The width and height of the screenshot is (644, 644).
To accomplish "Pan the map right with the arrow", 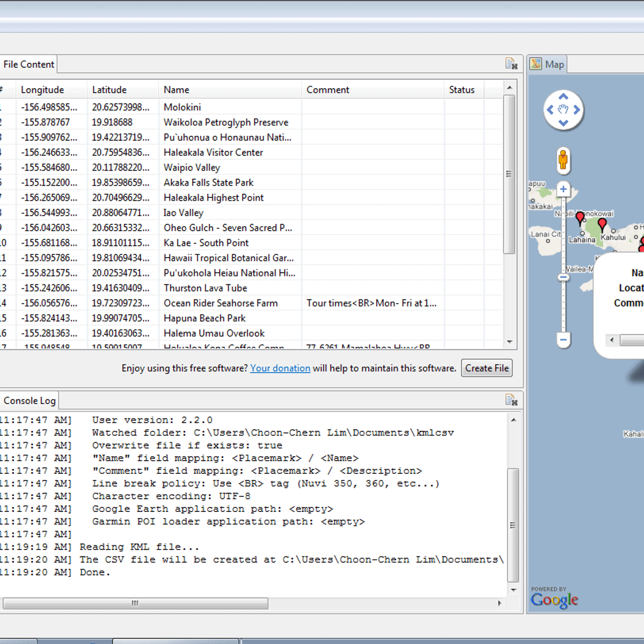I will pyautogui.click(x=577, y=110).
